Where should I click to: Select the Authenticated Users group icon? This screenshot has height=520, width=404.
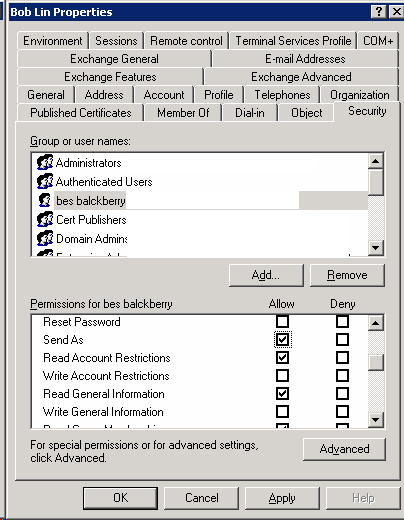(45, 181)
